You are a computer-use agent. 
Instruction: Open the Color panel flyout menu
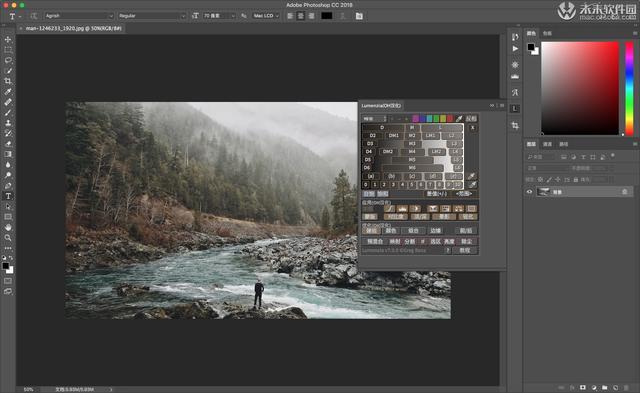pos(635,33)
